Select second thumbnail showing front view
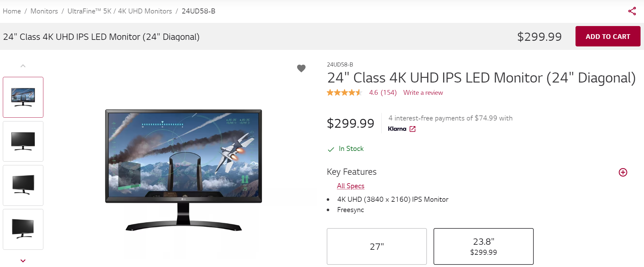The height and width of the screenshot is (267, 644). (x=23, y=141)
